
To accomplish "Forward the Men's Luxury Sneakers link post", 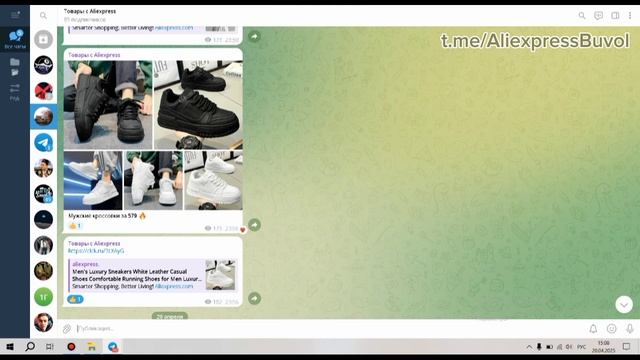I will coord(254,298).
